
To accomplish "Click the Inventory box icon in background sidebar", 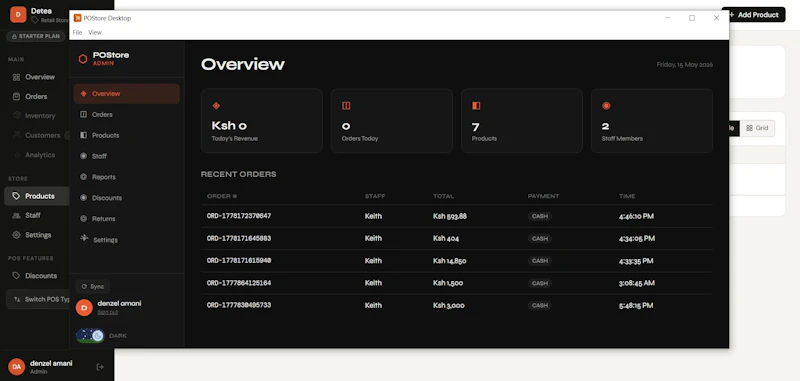I will [x=16, y=116].
